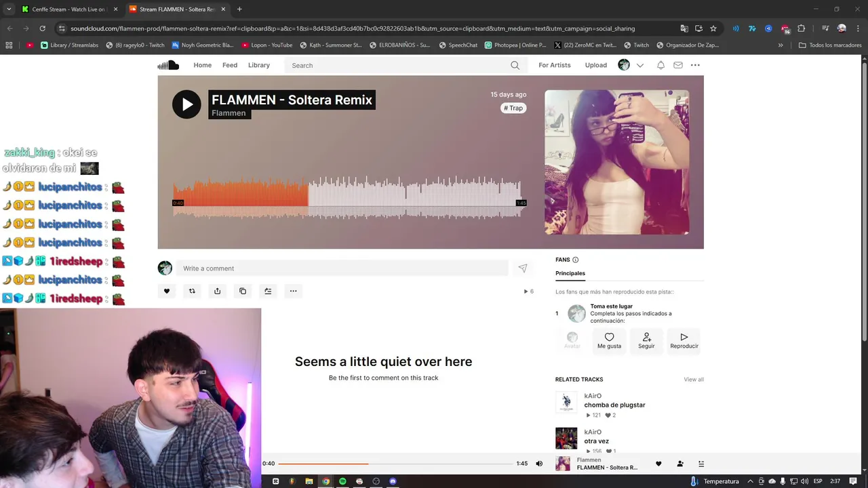Open the header more-options ellipsis menu
This screenshot has height=488, width=868.
point(695,65)
